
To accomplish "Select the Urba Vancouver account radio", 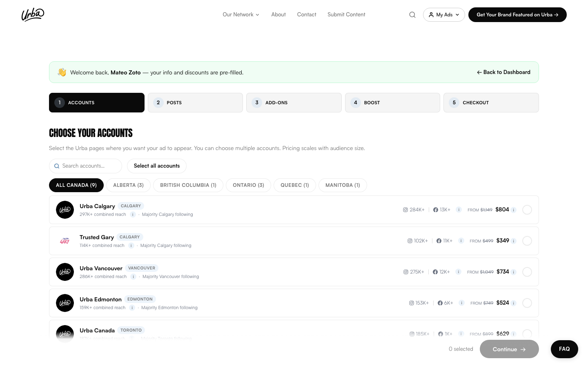I will click(x=527, y=272).
